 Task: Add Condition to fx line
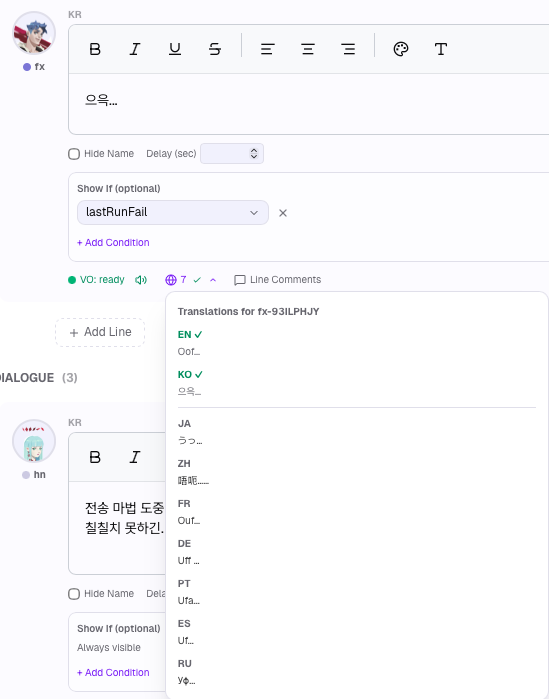[x=113, y=243]
